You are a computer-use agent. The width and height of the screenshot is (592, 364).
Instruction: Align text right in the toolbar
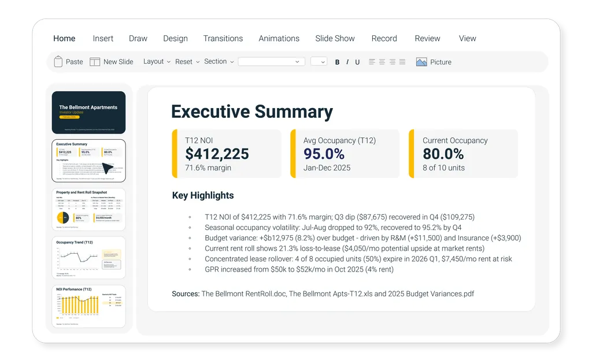tap(392, 62)
